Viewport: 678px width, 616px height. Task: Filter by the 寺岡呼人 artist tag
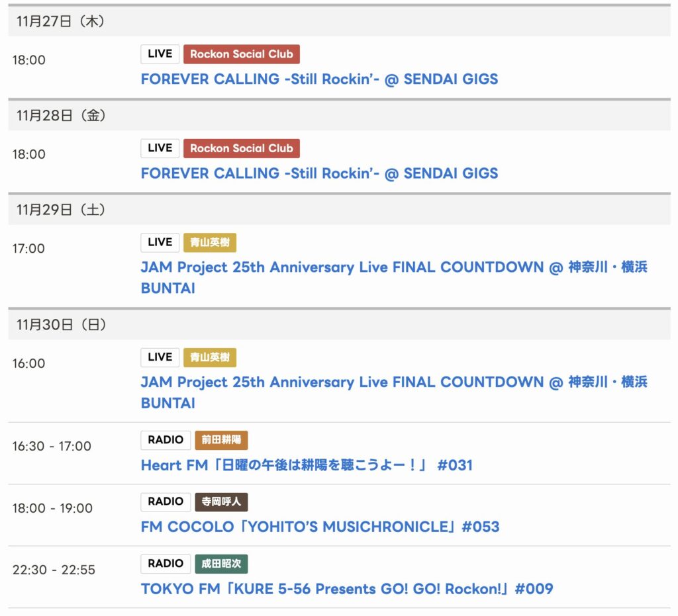pyautogui.click(x=221, y=502)
